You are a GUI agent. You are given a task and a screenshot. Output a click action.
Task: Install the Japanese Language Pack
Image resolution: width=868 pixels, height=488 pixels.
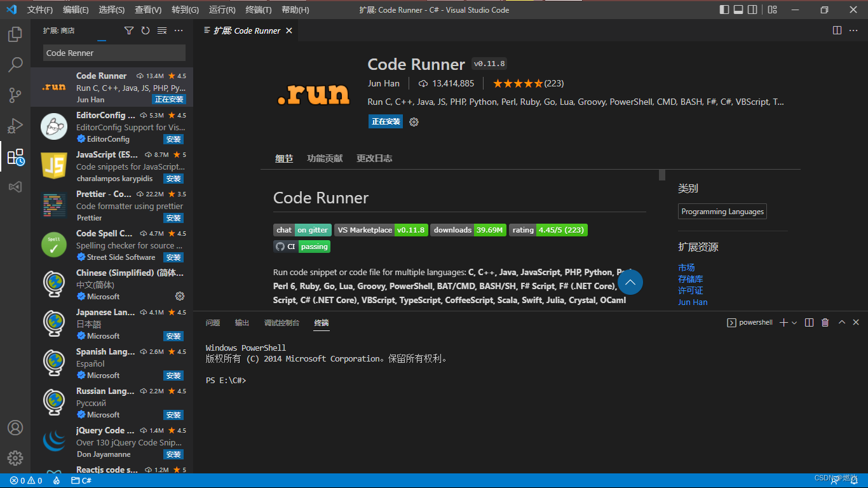[173, 336]
